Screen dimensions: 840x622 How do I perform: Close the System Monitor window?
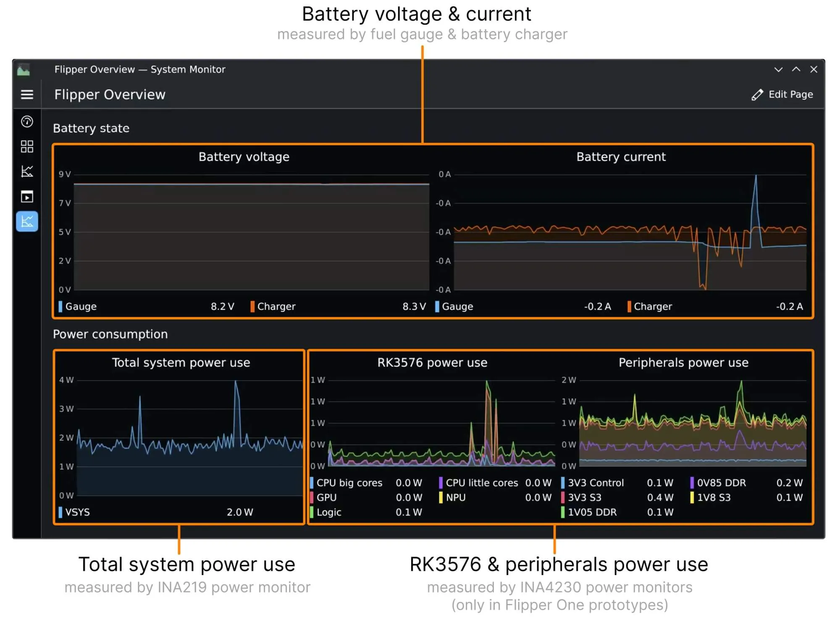point(814,69)
